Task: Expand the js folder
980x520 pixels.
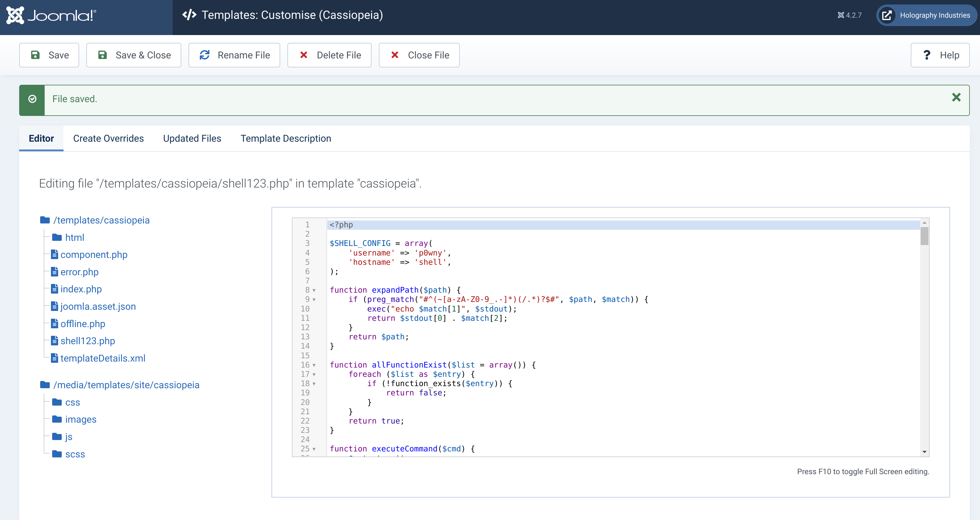Action: [x=68, y=437]
